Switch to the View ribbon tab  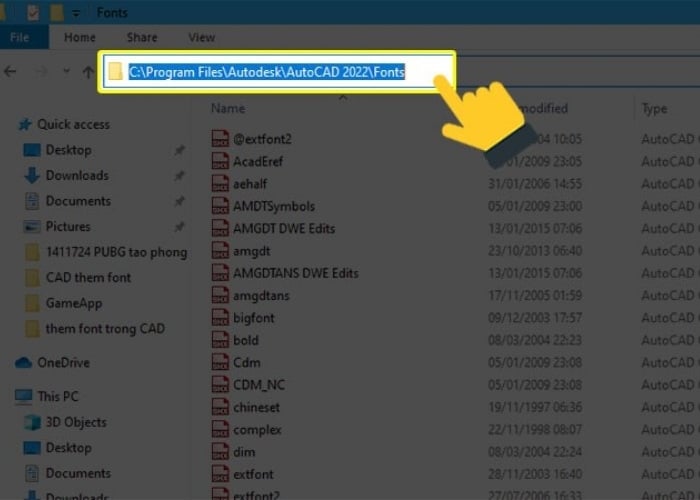tap(201, 38)
